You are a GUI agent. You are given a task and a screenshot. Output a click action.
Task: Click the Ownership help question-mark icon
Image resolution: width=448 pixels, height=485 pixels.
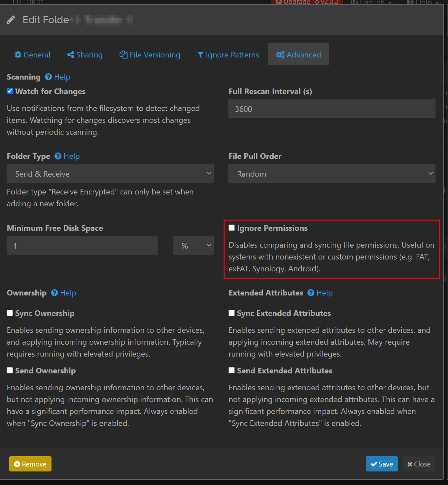[54, 293]
